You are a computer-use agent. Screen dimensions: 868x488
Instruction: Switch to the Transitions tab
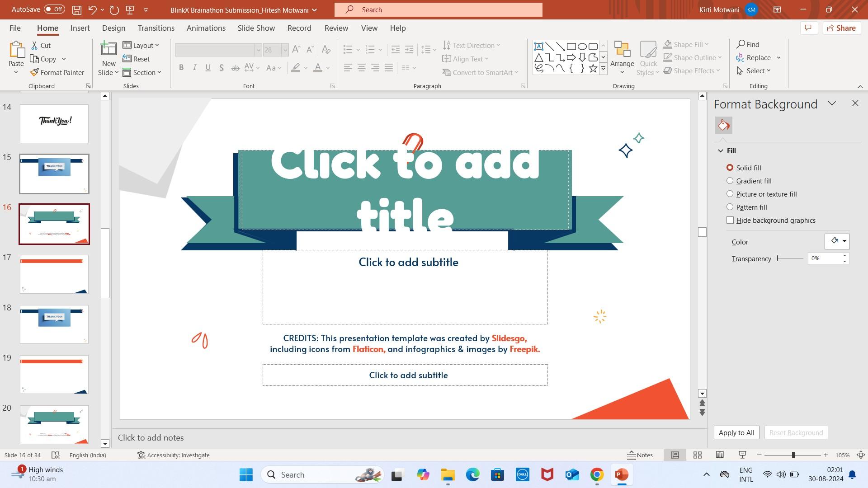coord(156,28)
